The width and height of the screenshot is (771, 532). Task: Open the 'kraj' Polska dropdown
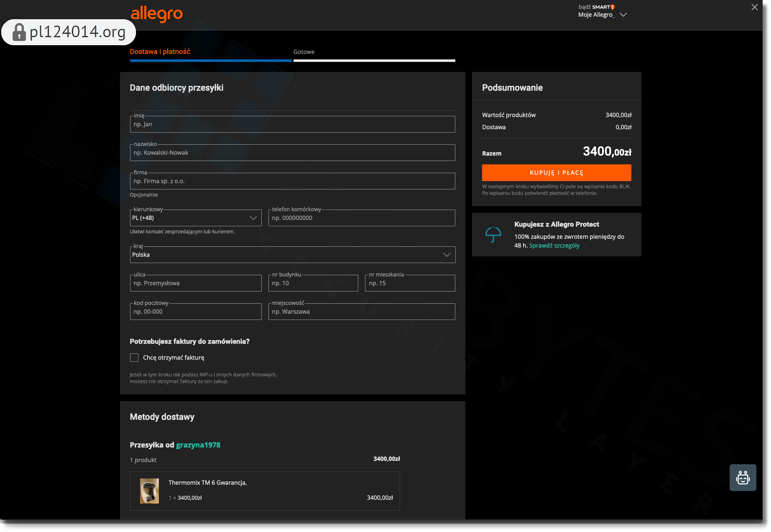293,255
